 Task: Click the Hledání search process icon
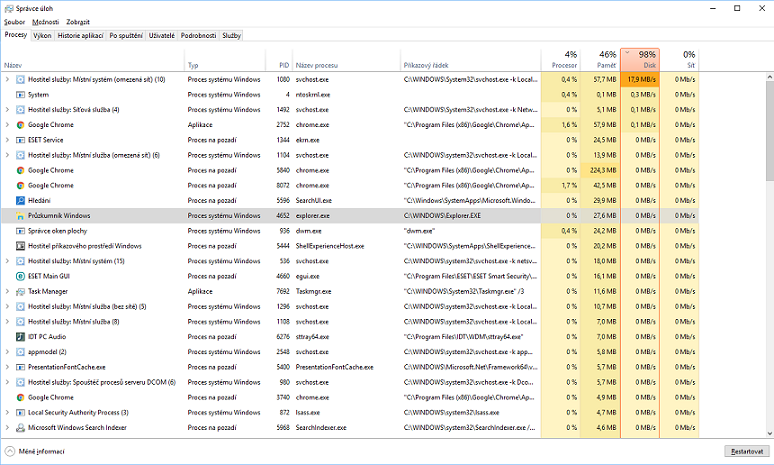click(x=20, y=201)
